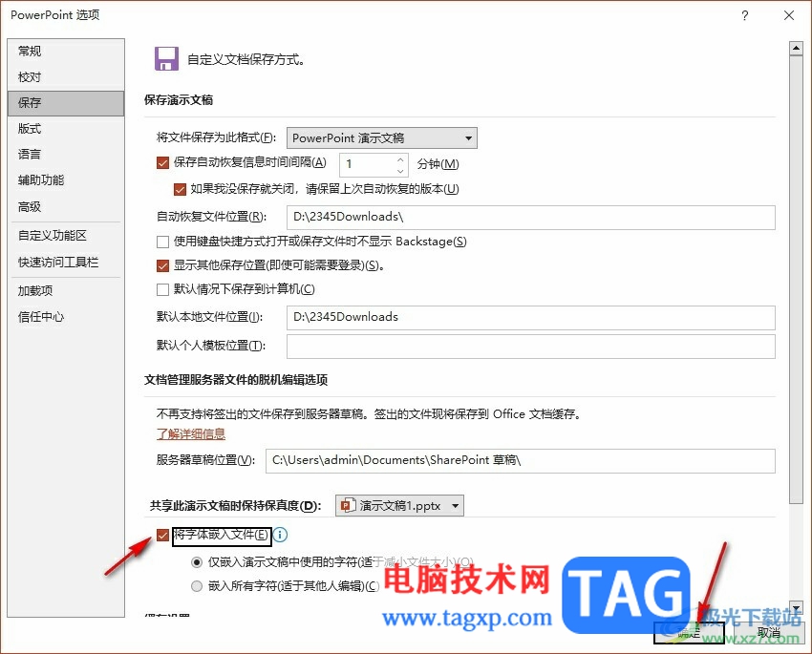Screen dimensions: 812x654
Task: Click scrollbar down arrow
Action: [796, 607]
